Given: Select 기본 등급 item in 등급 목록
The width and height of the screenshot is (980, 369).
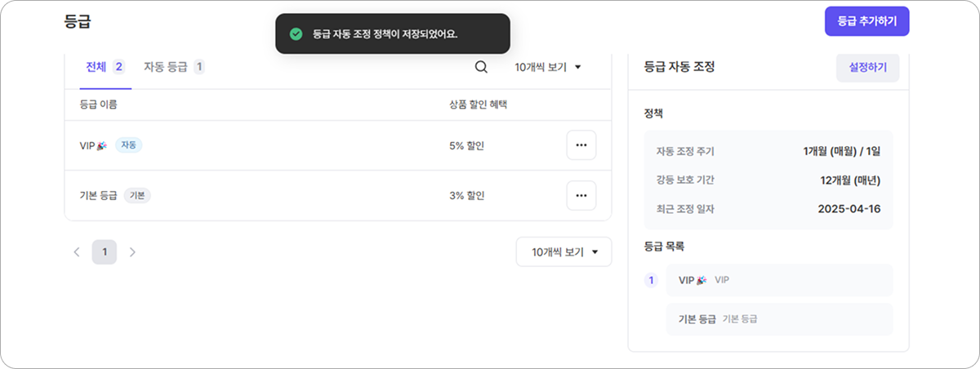Looking at the screenshot, I should [x=779, y=319].
